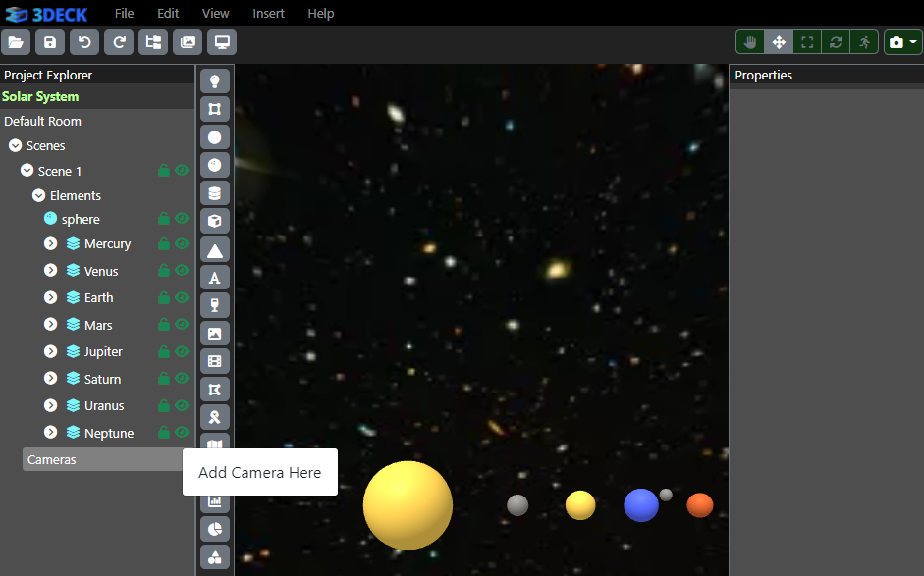Select the hand pan tool

[751, 42]
